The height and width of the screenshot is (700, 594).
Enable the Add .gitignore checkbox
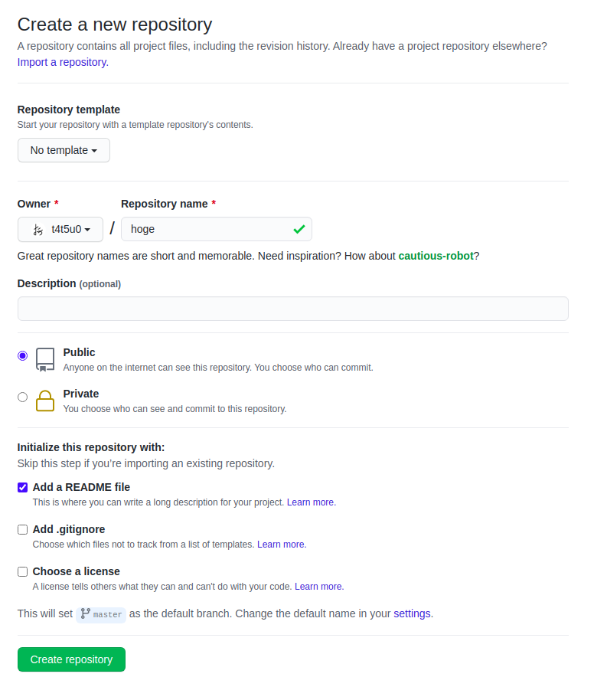pyautogui.click(x=23, y=529)
